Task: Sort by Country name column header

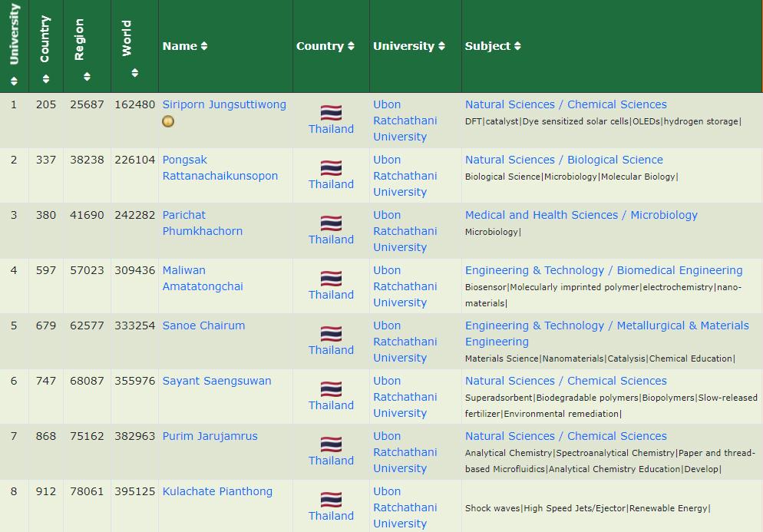Action: click(x=325, y=46)
